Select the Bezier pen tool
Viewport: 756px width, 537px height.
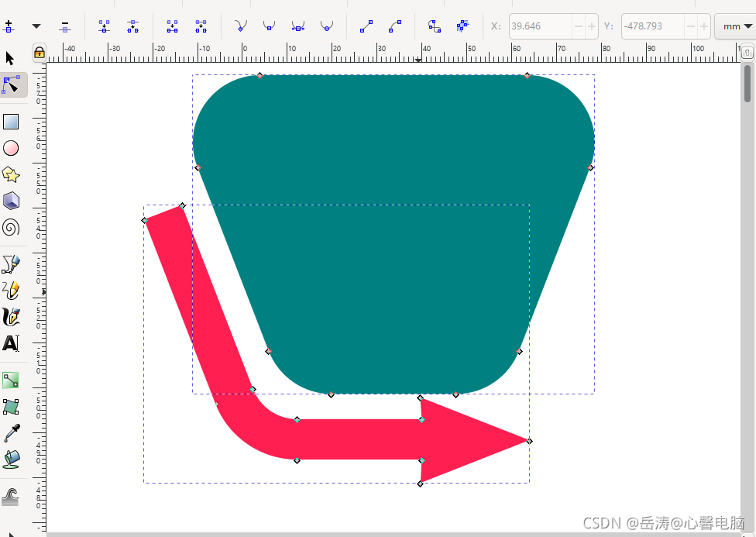pos(11,264)
